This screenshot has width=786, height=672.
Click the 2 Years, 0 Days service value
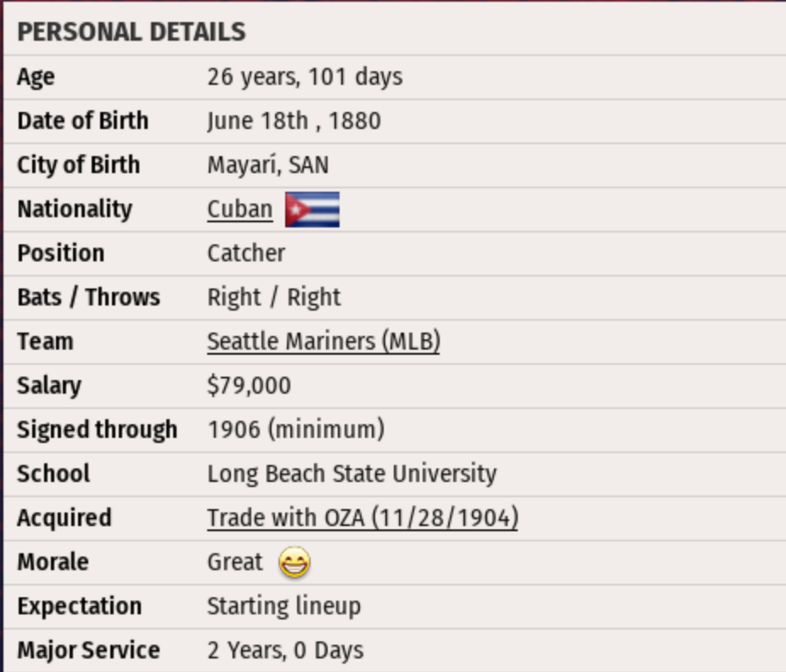(x=285, y=651)
